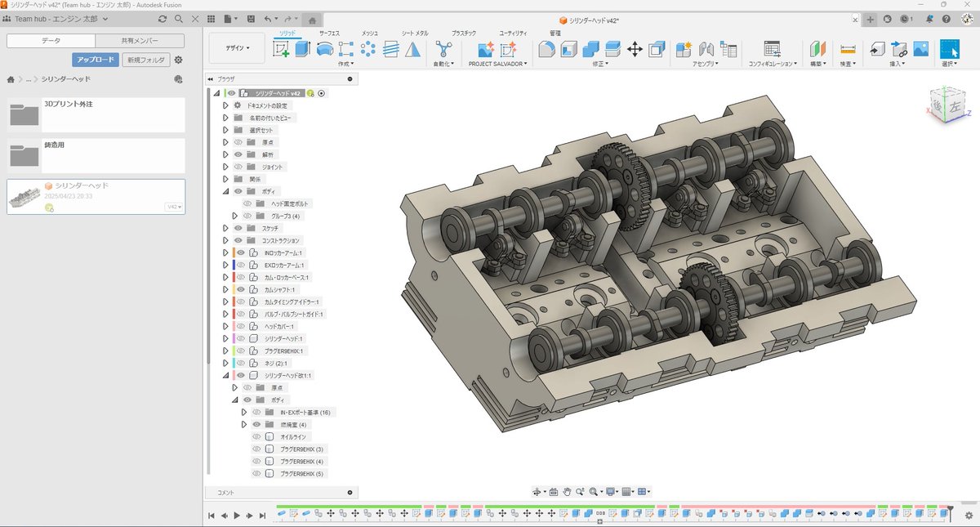Open the 鋳造用 folder
Viewport: 980px width, 527px height.
tap(96, 155)
